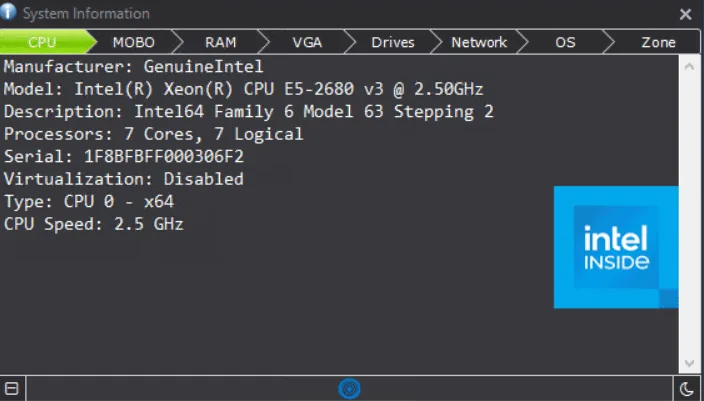
Task: Select the Zone tab
Action: (658, 42)
